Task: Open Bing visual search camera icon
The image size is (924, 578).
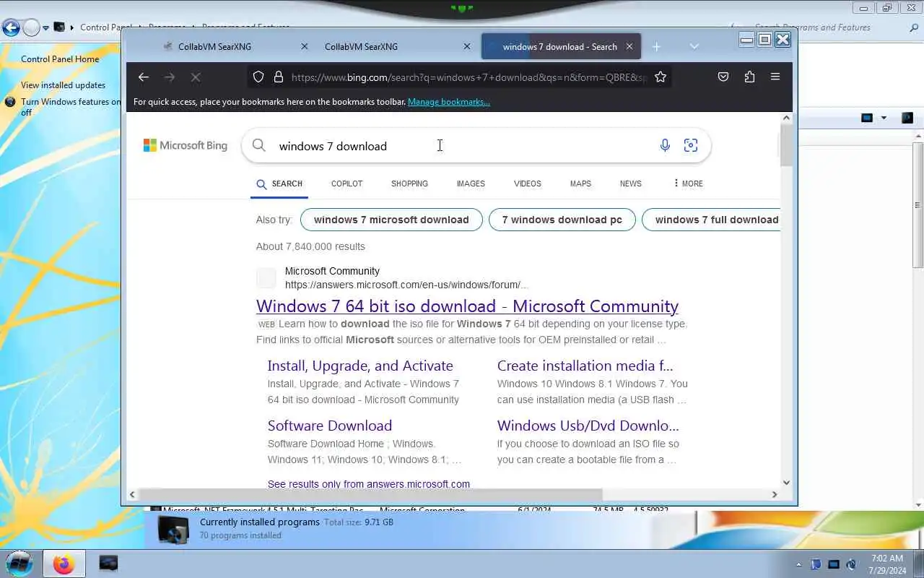Action: (691, 146)
